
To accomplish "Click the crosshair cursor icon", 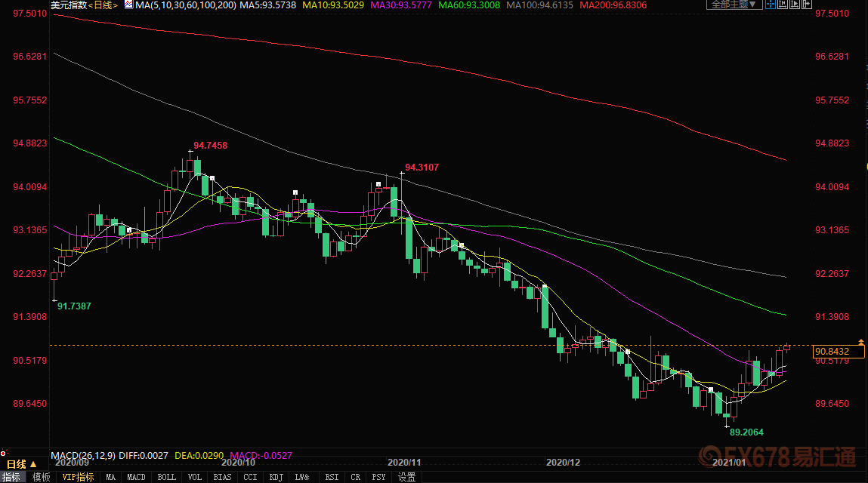I will coord(769,5).
